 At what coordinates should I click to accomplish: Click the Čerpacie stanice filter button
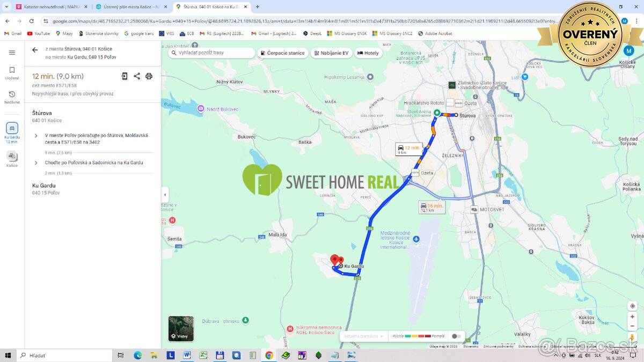pyautogui.click(x=282, y=53)
